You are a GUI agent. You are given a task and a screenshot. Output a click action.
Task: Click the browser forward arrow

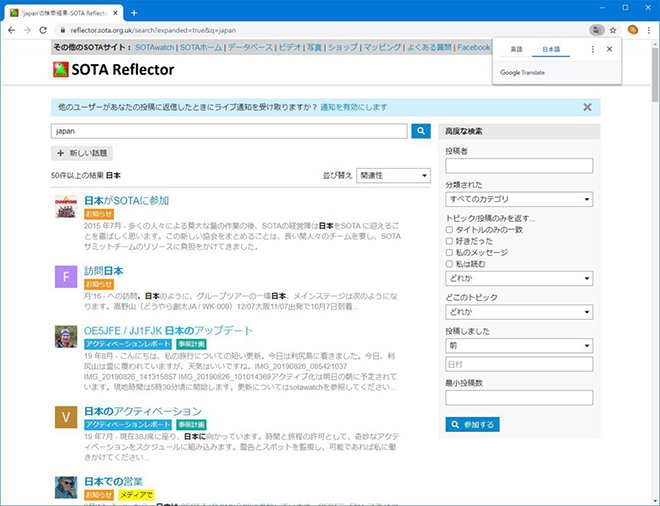[27, 30]
